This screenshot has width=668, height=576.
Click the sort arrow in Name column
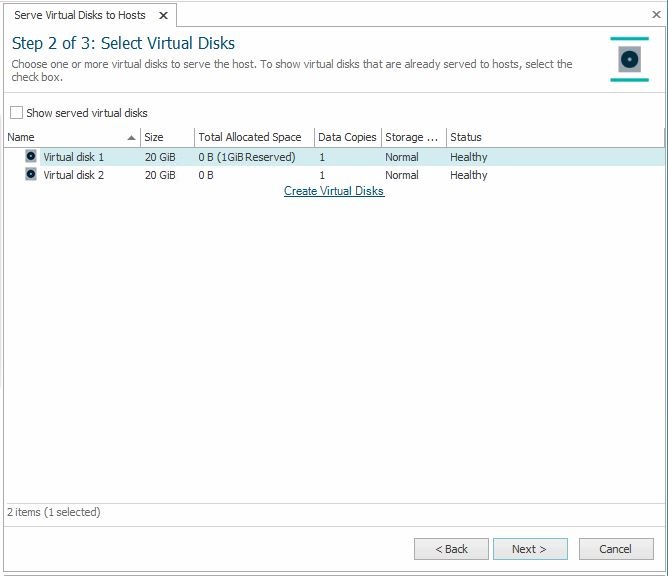(132, 138)
